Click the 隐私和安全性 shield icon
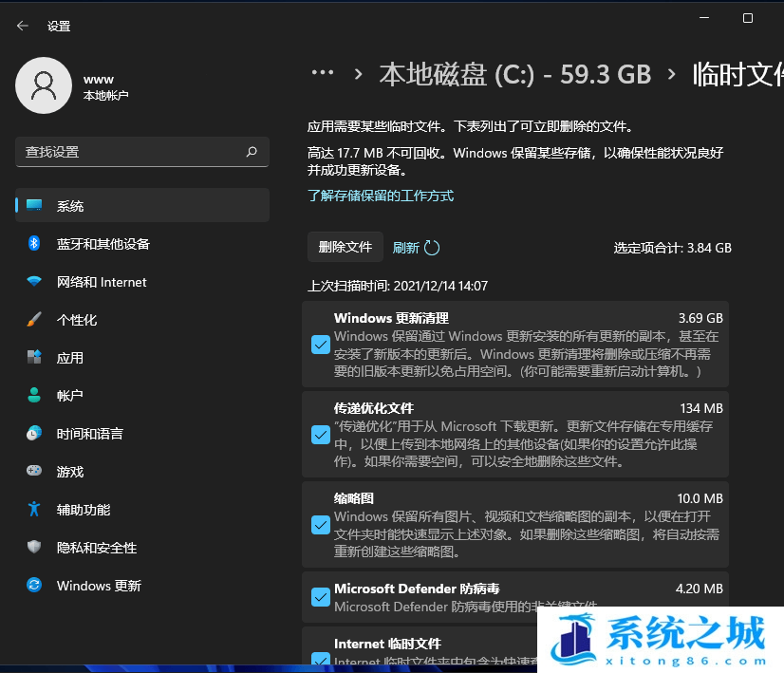Viewport: 784px width, 673px height. point(35,548)
